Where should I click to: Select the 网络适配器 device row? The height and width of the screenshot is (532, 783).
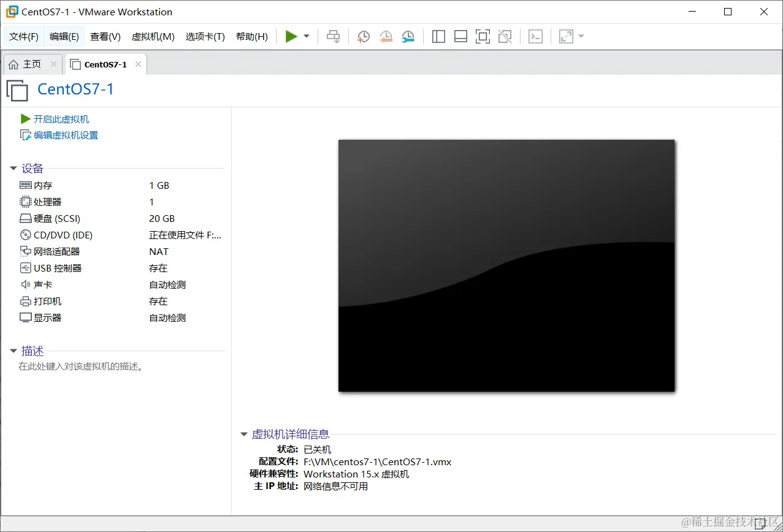[121, 251]
